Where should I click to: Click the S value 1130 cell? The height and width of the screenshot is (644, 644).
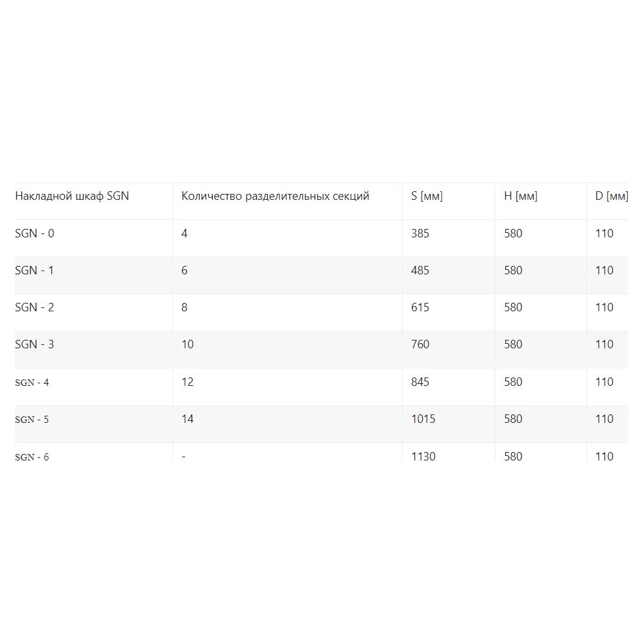423,456
